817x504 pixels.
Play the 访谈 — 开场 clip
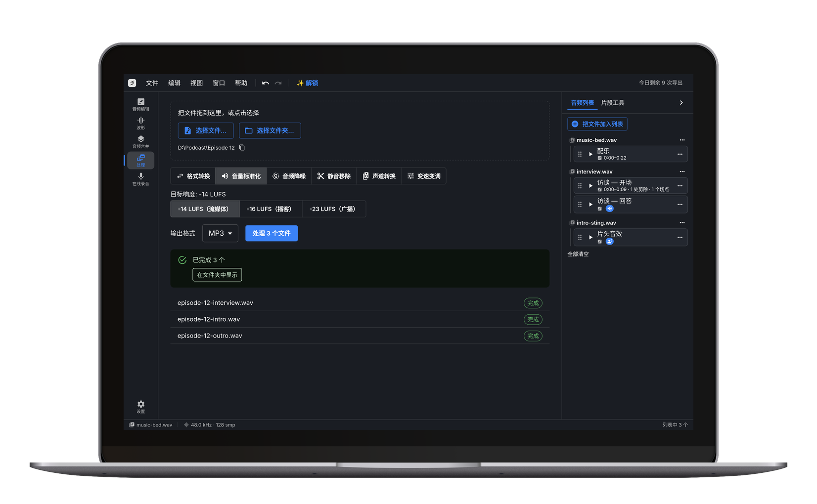coord(590,186)
